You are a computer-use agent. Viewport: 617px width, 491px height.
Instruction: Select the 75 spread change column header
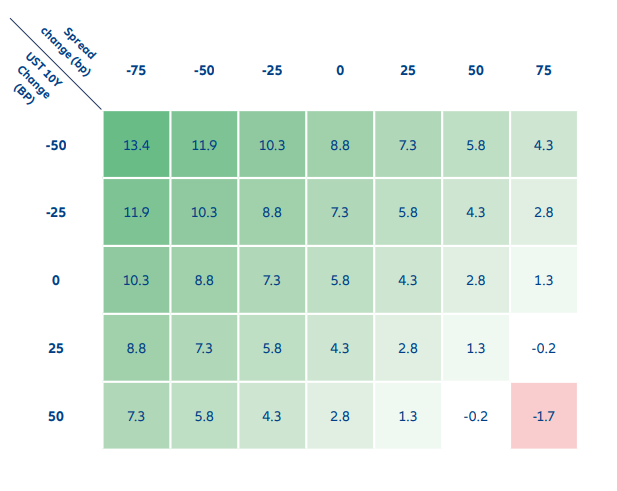543,71
